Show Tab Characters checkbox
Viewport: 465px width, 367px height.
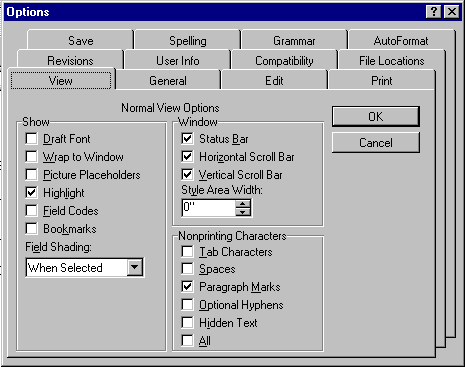click(187, 251)
